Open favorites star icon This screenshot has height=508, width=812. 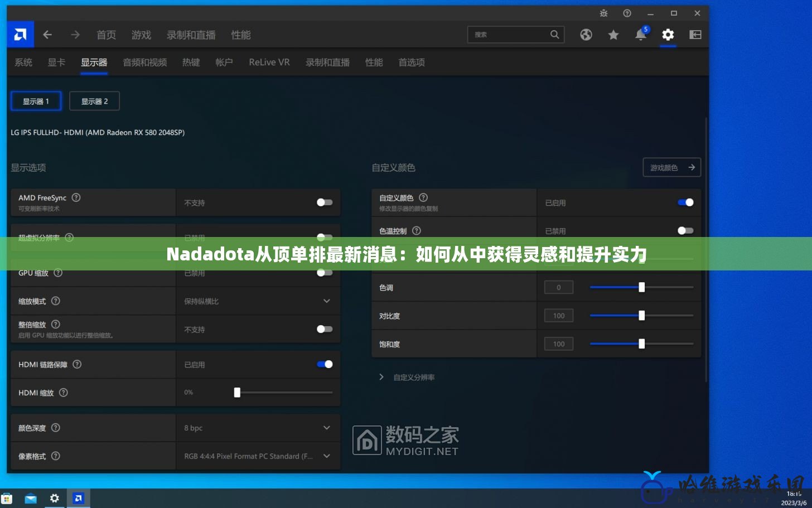pyautogui.click(x=613, y=35)
